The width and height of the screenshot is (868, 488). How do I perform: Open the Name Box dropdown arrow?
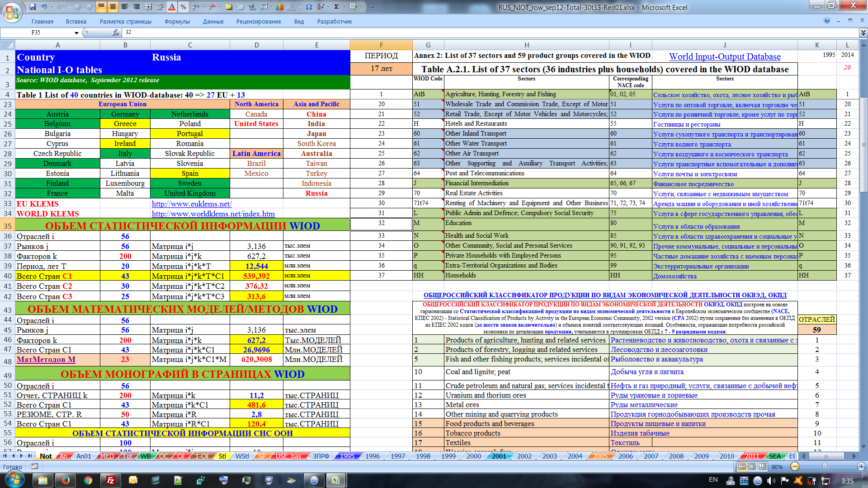(x=76, y=33)
